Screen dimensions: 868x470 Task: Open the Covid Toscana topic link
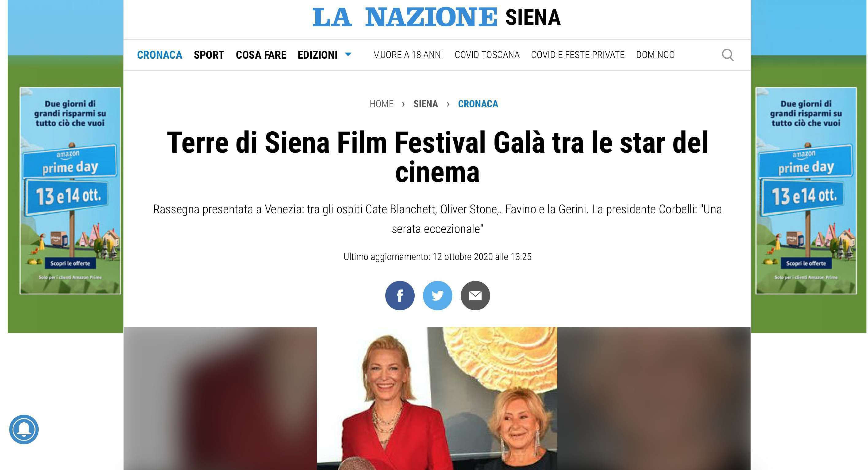tap(487, 55)
